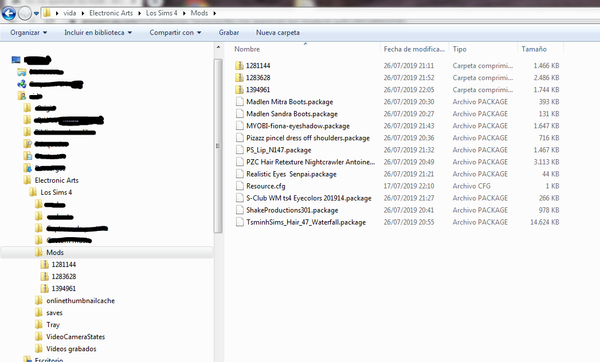Select zip folder icon for 1283628 in file list
This screenshot has width=600, height=362.
coord(240,78)
